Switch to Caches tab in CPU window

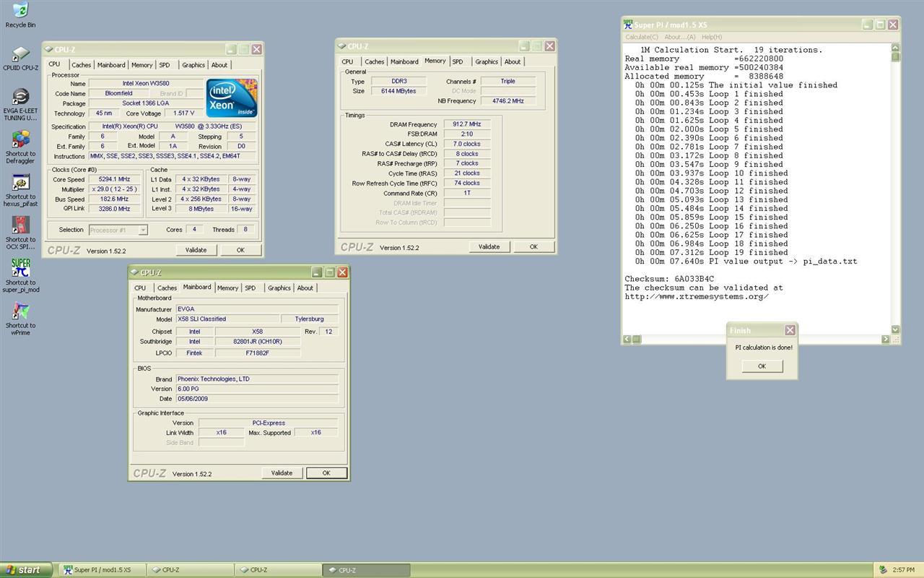(82, 65)
